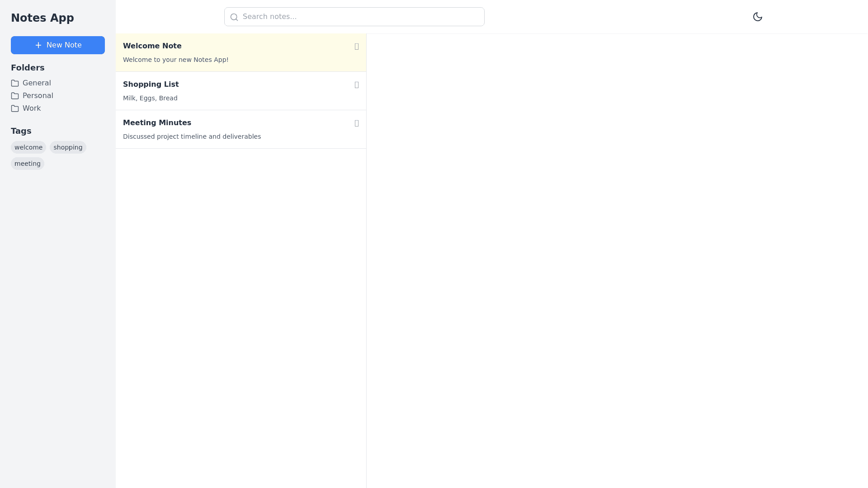
Task: Click the small icon on Shopping List row
Action: 357,85
